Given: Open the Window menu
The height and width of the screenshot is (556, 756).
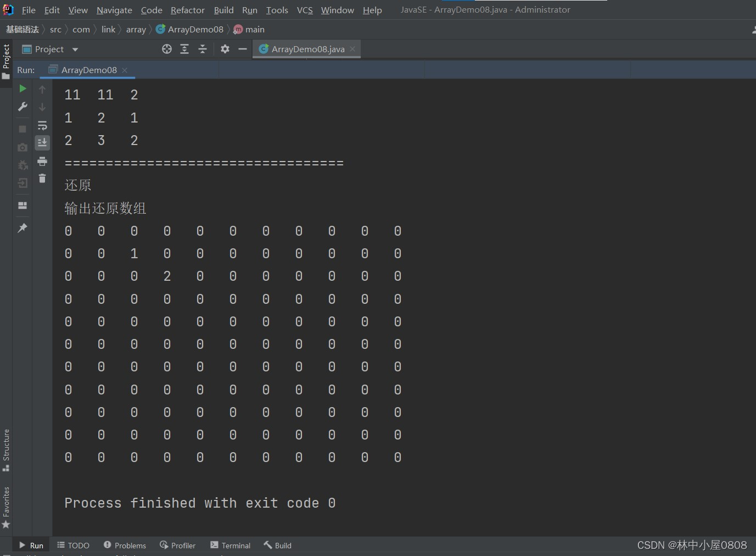Looking at the screenshot, I should [338, 10].
